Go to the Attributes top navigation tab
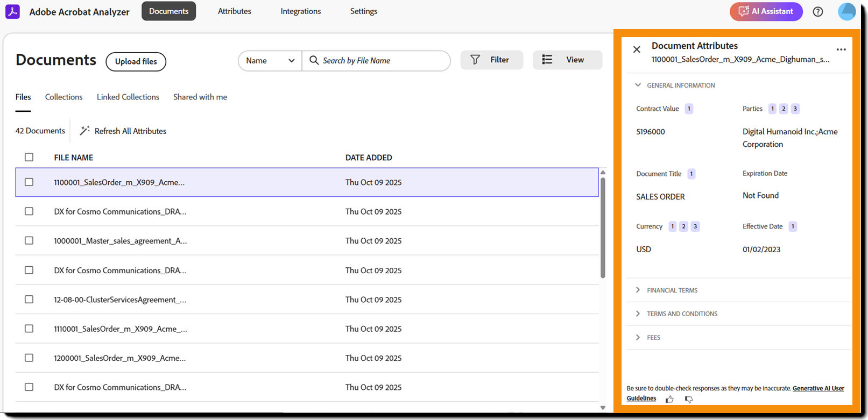The height and width of the screenshot is (420, 868). click(235, 11)
